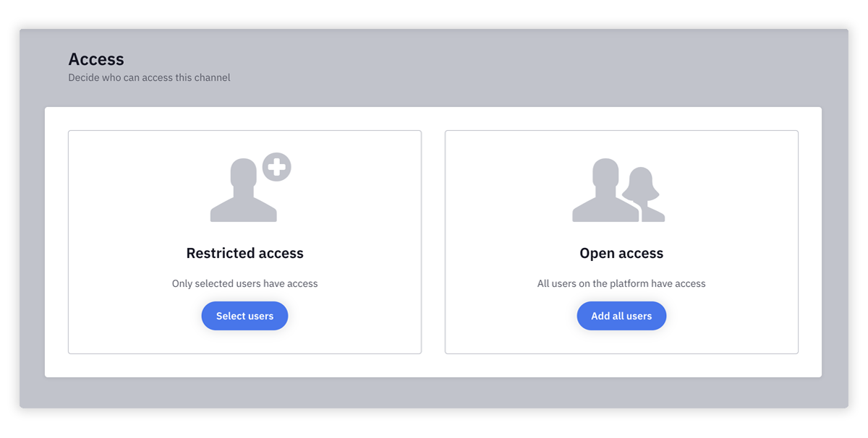Click the add-user icon with plus sign

pos(250,187)
